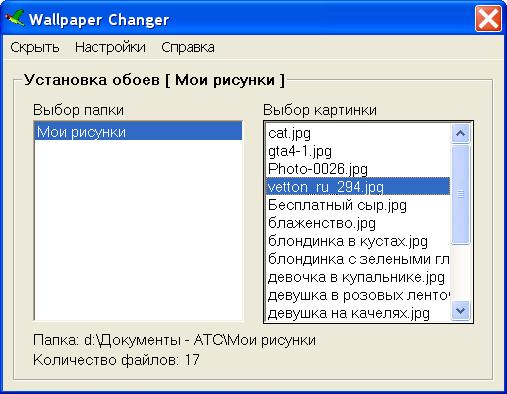Click the folder path Папка label
Image resolution: width=507 pixels, height=394 pixels.
(x=174, y=340)
